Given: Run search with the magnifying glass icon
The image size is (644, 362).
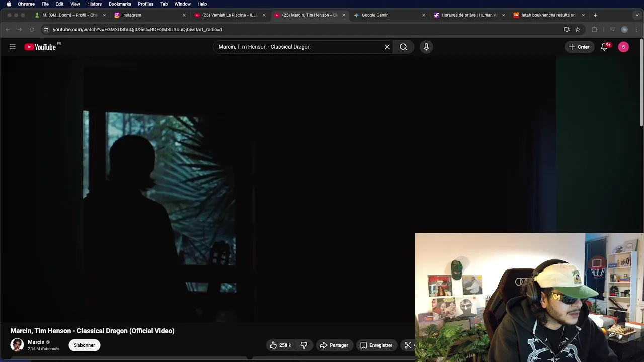Looking at the screenshot, I should (404, 47).
